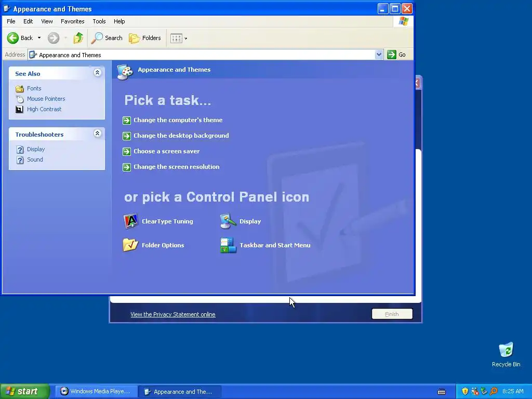Open the Windows Start button

(x=25, y=392)
